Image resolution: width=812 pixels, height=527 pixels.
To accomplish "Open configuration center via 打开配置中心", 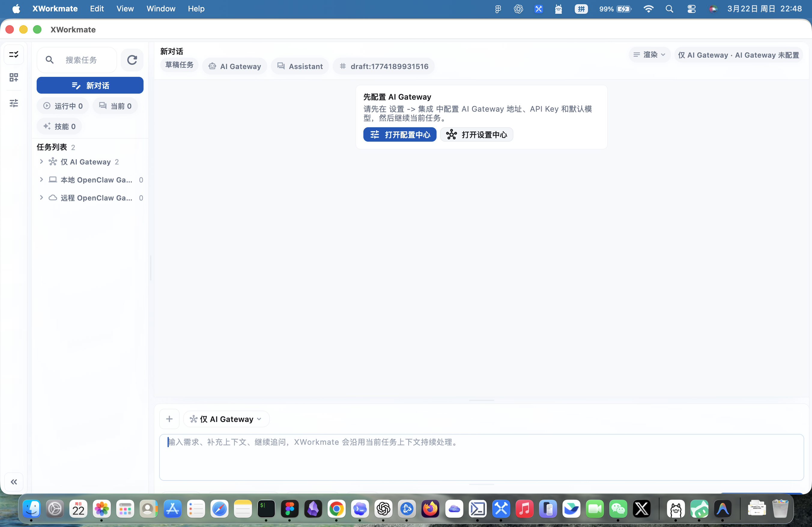I will point(400,135).
